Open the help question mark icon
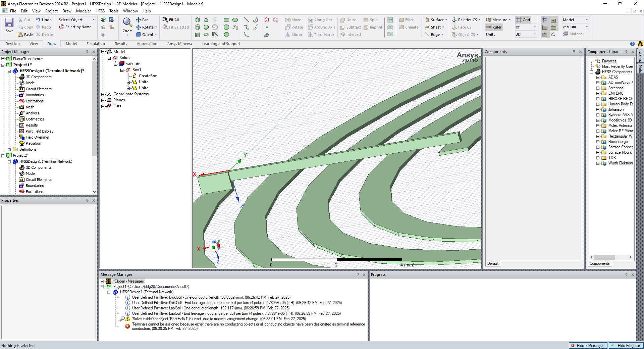This screenshot has height=349, width=644. point(632,44)
